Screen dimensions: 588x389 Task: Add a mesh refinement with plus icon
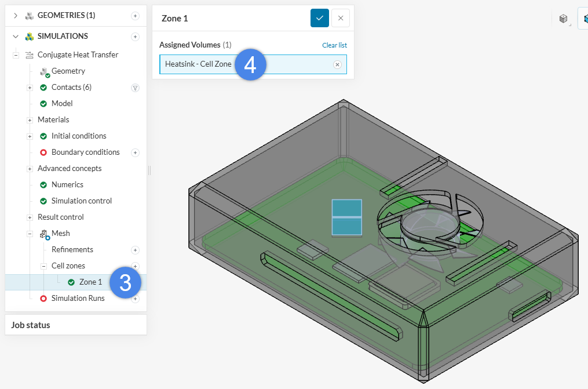click(135, 250)
